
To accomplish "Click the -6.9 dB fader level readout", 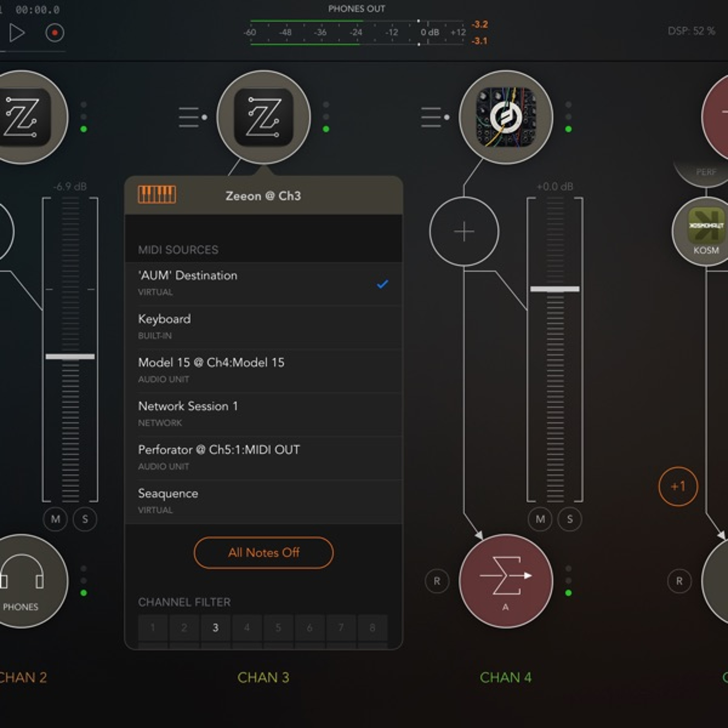I will click(70, 187).
